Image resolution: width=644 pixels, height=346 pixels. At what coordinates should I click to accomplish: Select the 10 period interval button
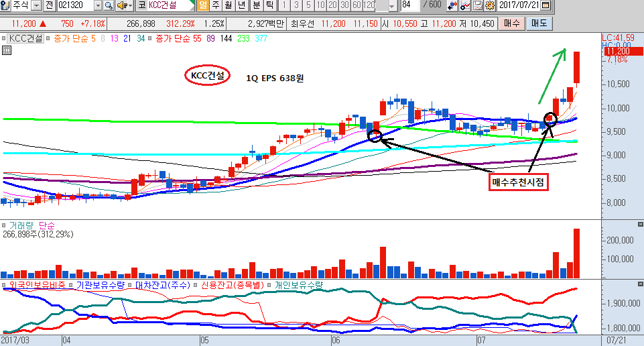tap(321, 5)
